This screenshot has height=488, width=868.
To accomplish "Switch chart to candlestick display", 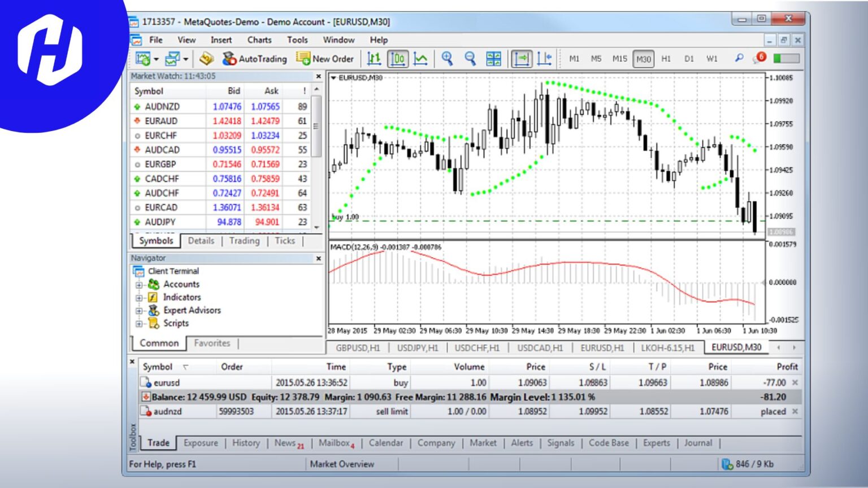I will (x=398, y=58).
